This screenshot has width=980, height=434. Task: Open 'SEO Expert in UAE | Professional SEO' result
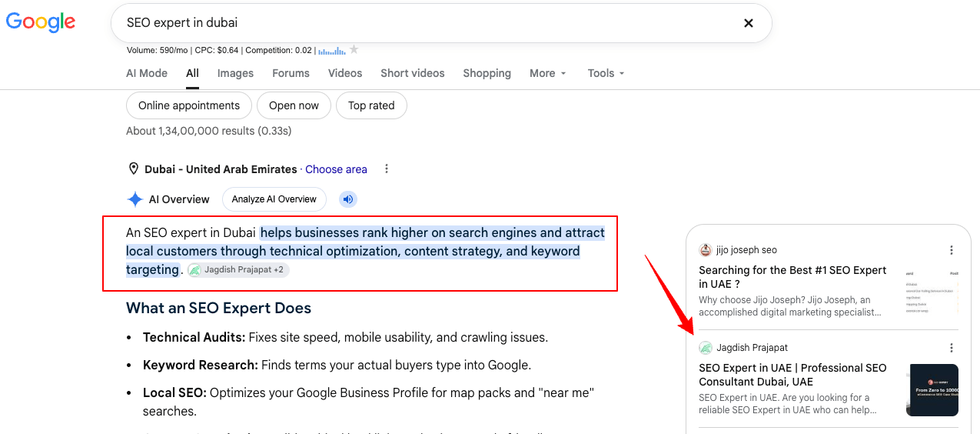pyautogui.click(x=792, y=375)
